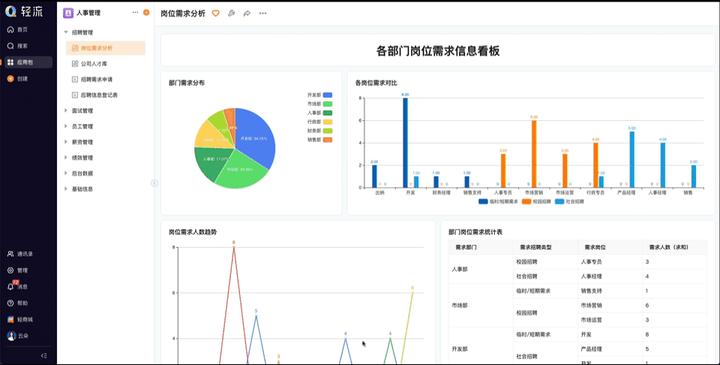Expand the 绩效管理 group
Viewport: 720px width, 365px height.
(66, 157)
